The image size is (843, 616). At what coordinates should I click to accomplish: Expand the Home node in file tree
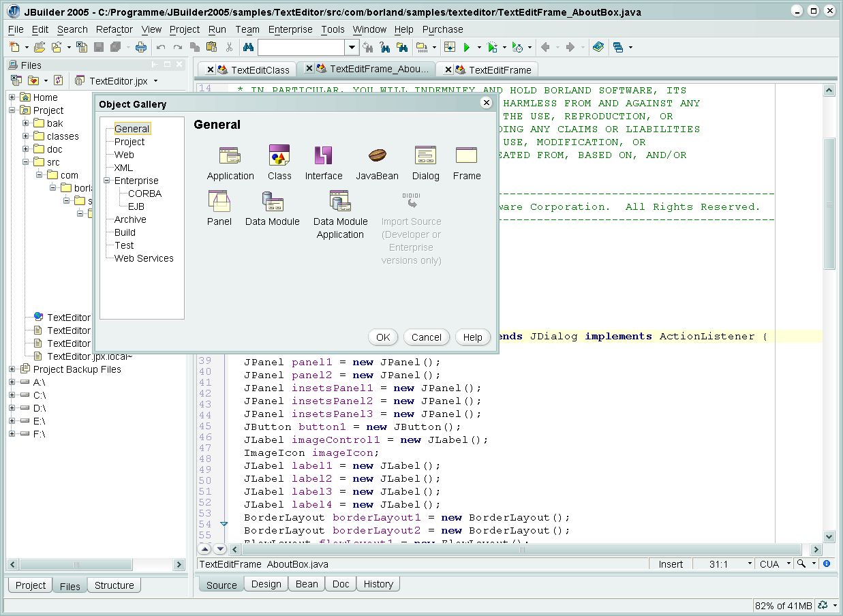click(12, 97)
